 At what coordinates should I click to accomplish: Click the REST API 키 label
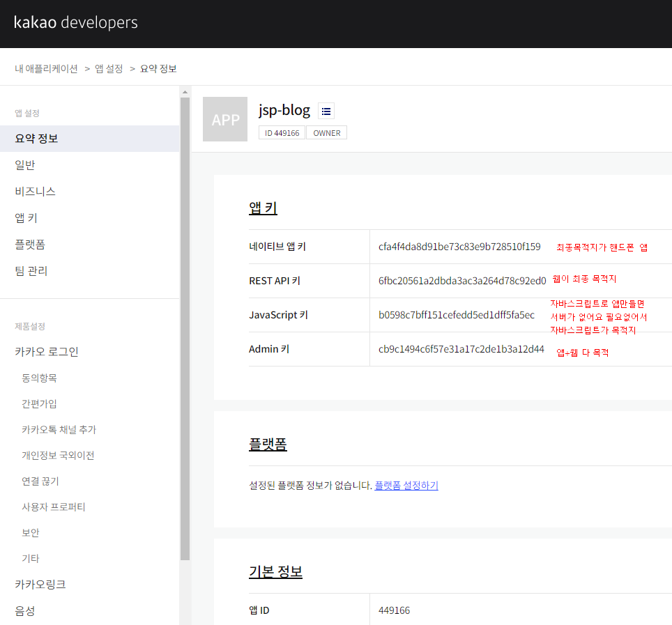click(x=275, y=281)
